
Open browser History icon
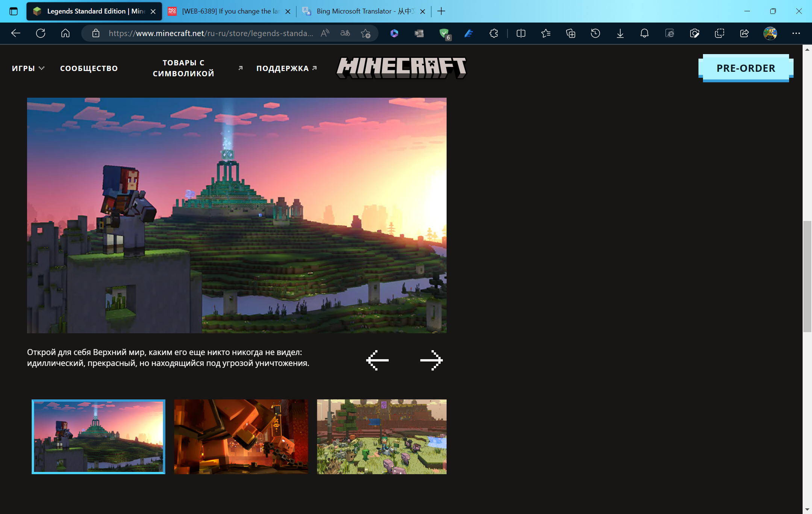(x=595, y=33)
